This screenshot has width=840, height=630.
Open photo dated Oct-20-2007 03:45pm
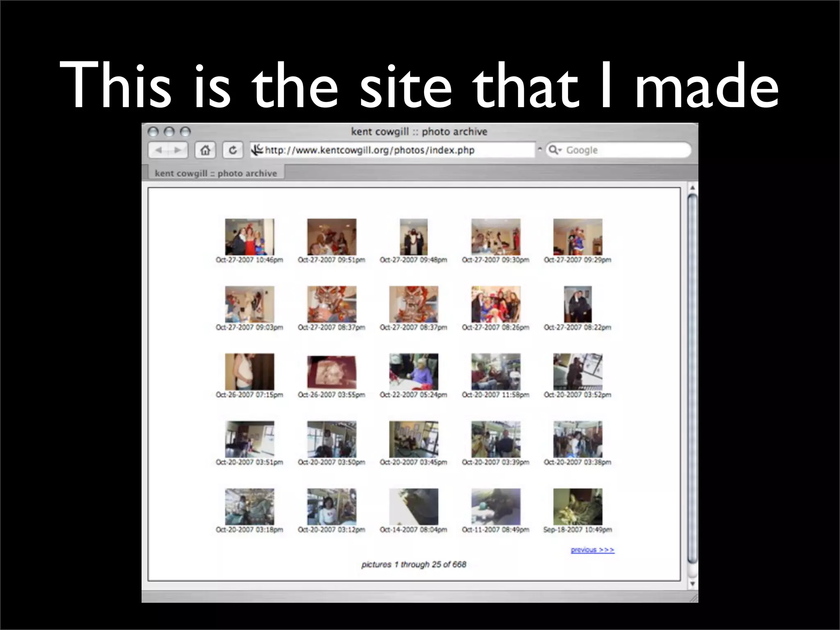[x=413, y=439]
